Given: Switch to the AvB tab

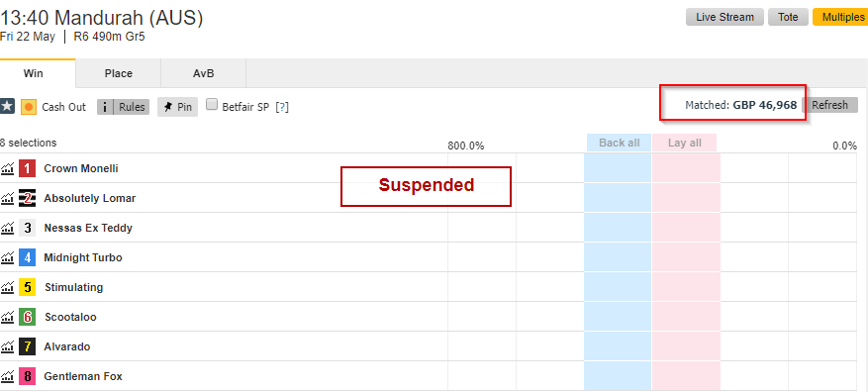Looking at the screenshot, I should [204, 73].
